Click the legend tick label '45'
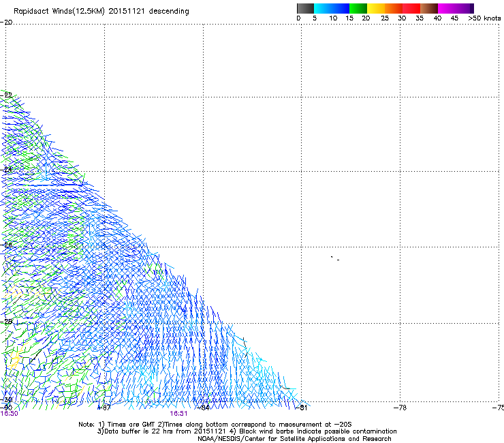The height and width of the screenshot is (443, 504). [454, 18]
